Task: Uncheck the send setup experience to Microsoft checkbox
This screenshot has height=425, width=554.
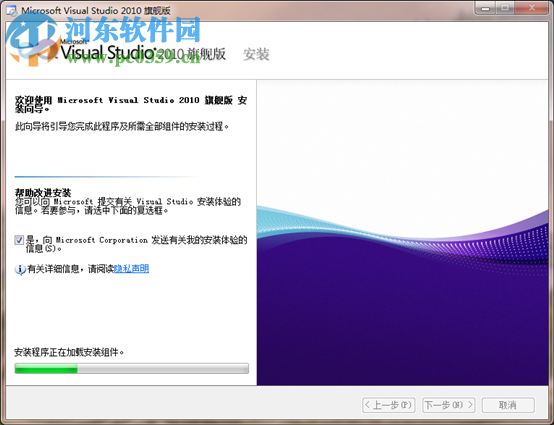Action: [19, 240]
